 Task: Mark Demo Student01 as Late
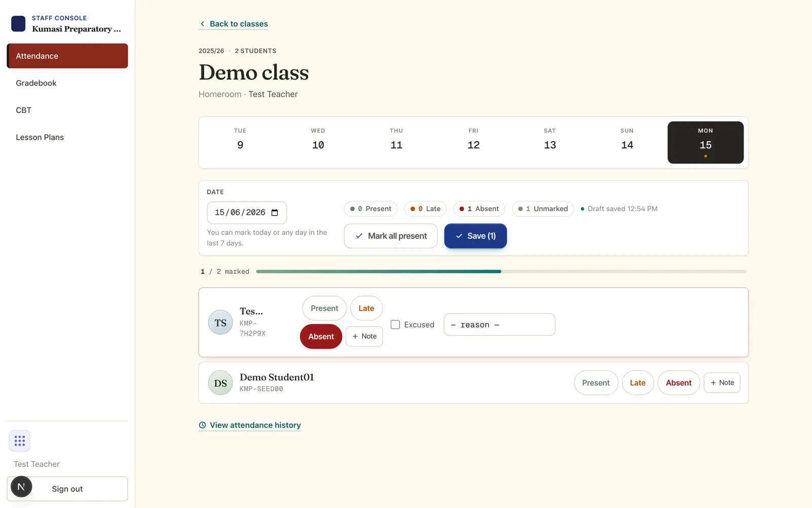638,383
